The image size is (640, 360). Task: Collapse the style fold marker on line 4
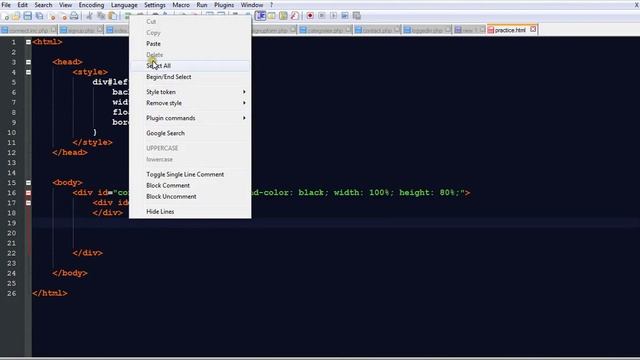(28, 72)
